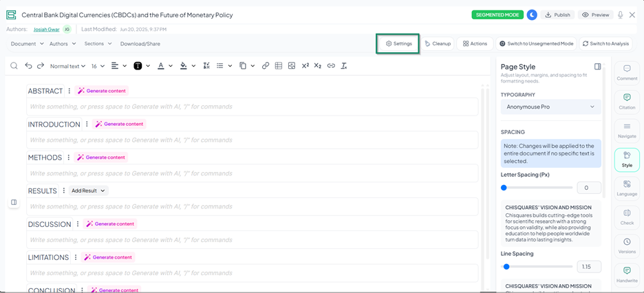Open the Document menu

click(x=27, y=43)
